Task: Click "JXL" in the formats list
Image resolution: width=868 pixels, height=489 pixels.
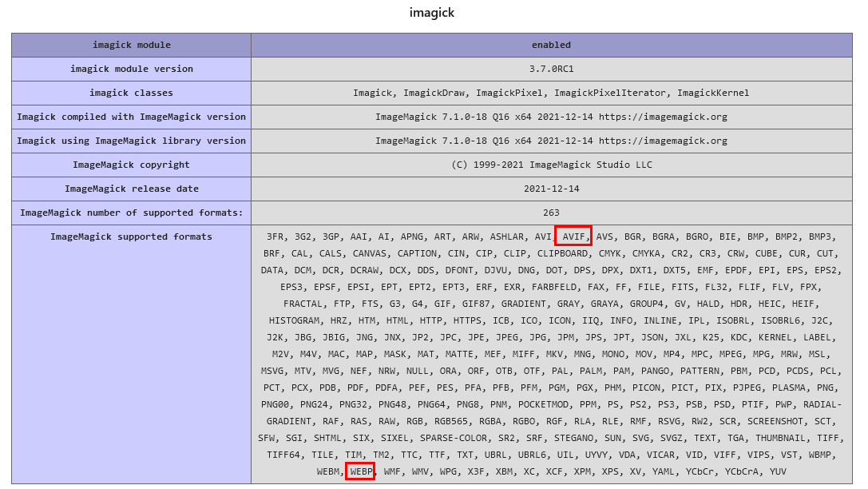Action: (683, 337)
